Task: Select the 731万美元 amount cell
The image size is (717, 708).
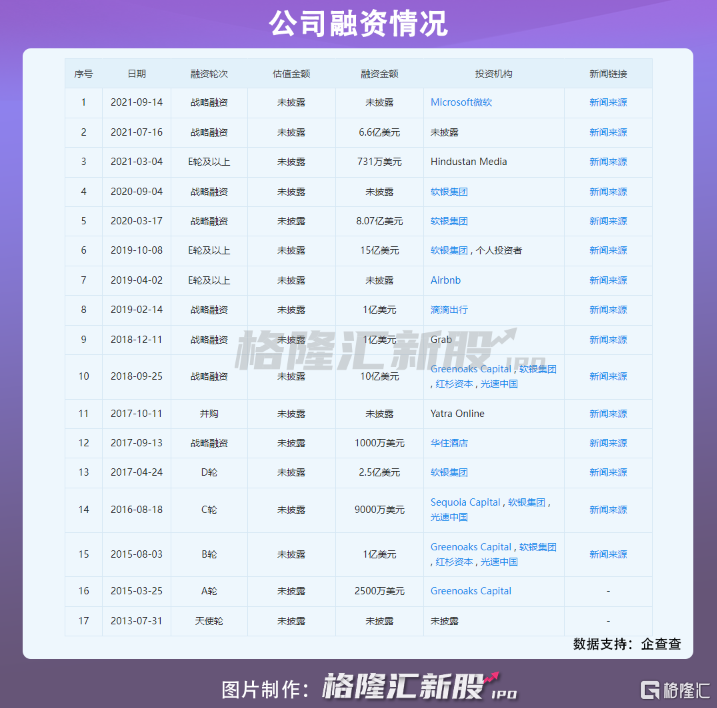Action: [379, 162]
